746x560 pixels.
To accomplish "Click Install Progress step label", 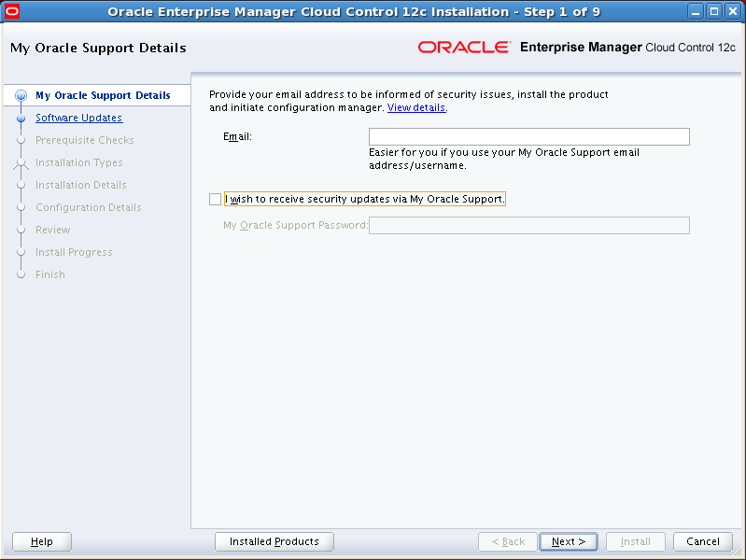I will (74, 252).
